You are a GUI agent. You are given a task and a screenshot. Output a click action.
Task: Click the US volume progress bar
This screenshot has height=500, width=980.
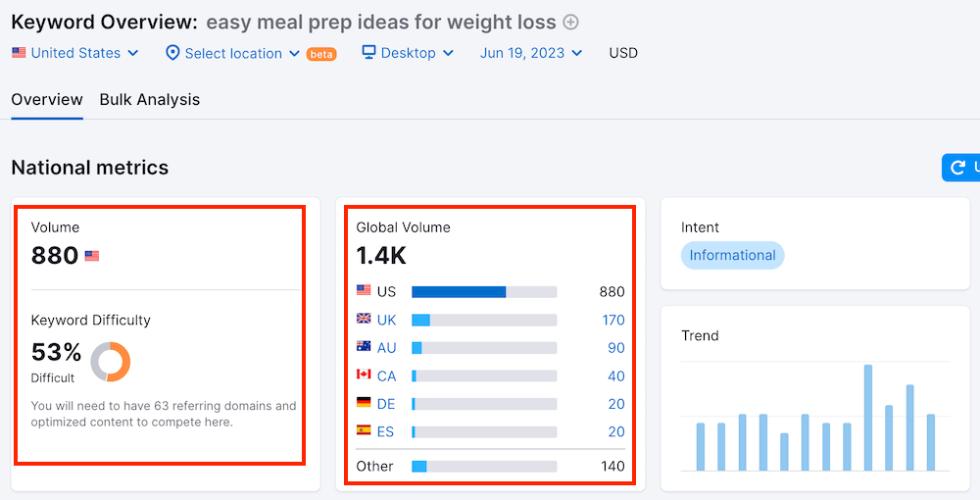coord(484,291)
